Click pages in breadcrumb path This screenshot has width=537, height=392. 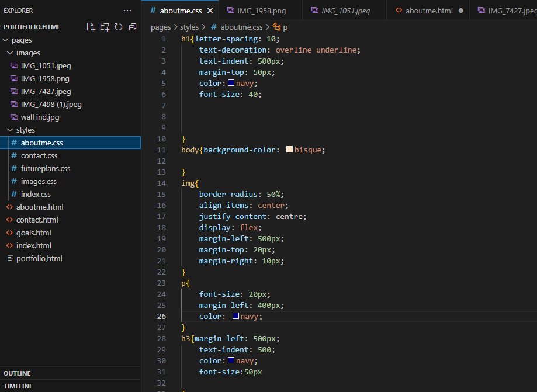[x=161, y=27]
